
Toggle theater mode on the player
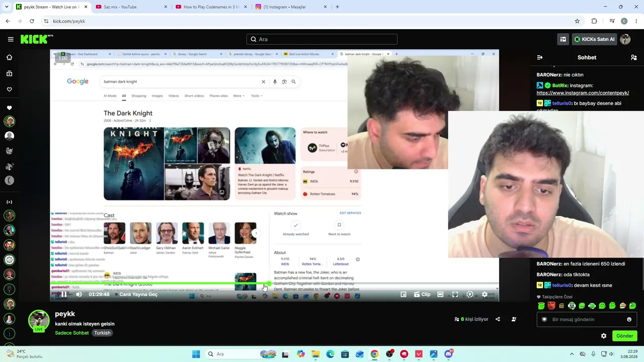440,294
